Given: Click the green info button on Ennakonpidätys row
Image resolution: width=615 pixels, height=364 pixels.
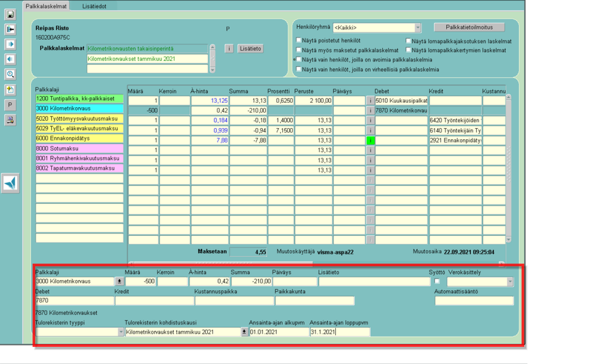Looking at the screenshot, I should tap(370, 140).
